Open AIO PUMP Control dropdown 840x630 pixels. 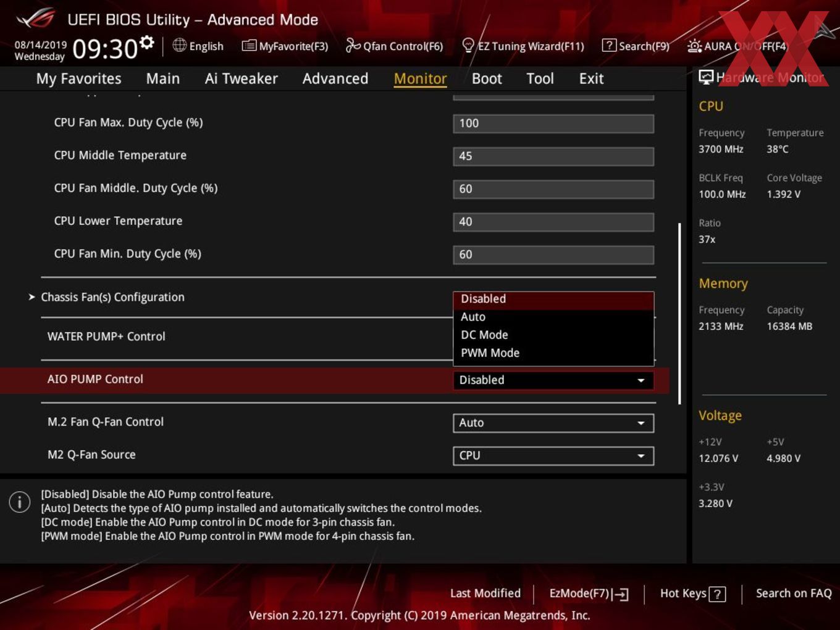[553, 380]
